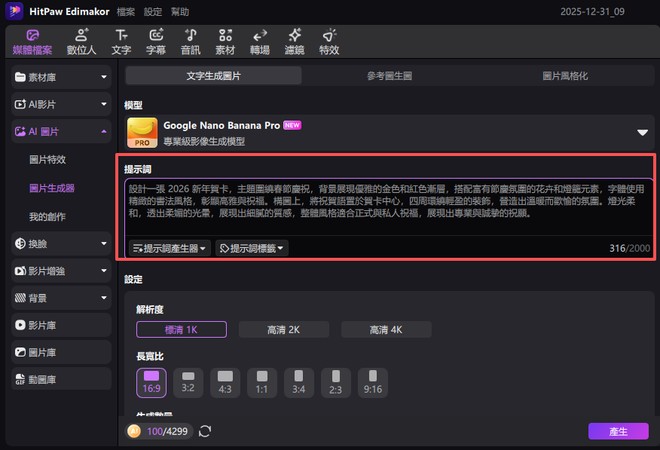Expand the 影片增強 section arrow
This screenshot has width=660, height=450.
(104, 270)
